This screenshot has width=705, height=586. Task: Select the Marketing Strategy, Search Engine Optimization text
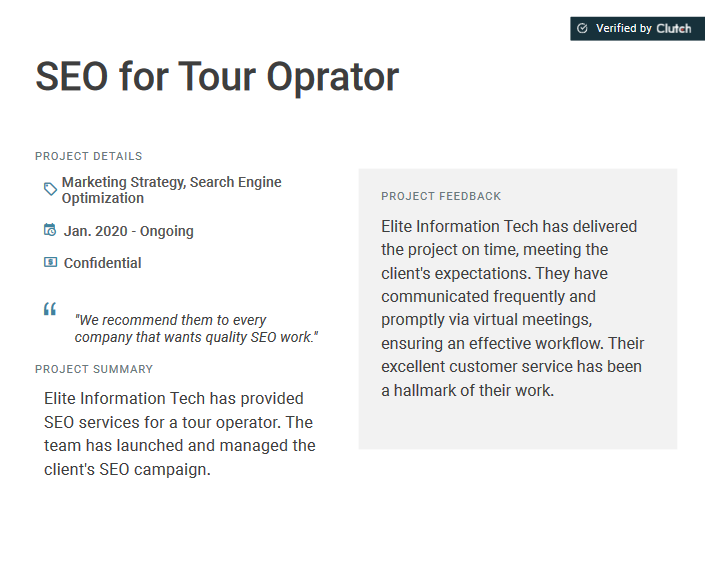tap(171, 190)
